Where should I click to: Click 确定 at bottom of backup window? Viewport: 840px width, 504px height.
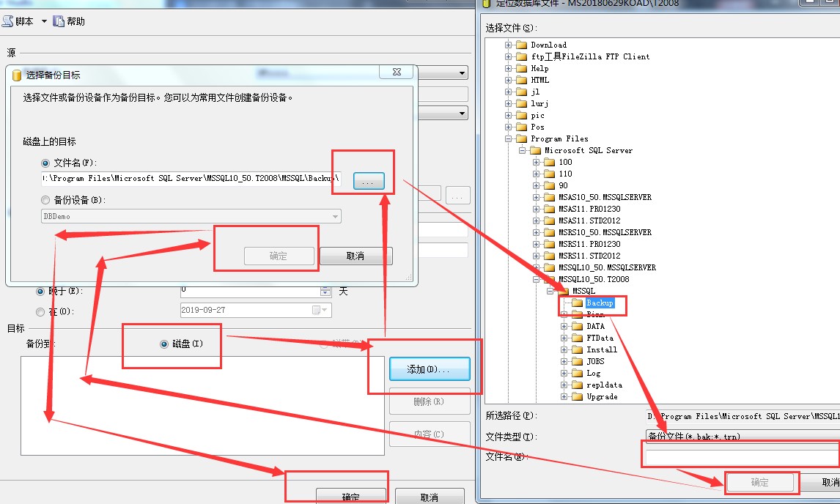click(351, 497)
